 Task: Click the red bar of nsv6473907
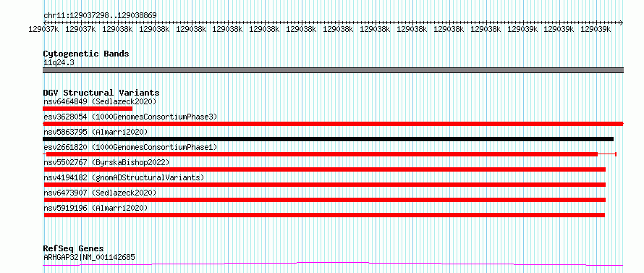click(x=325, y=200)
